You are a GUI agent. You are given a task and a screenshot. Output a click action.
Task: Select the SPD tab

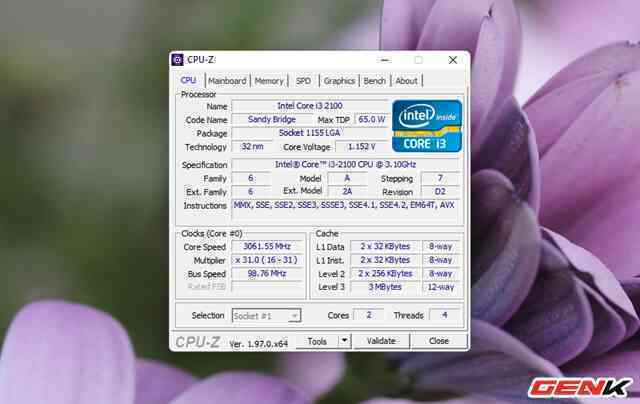(303, 81)
